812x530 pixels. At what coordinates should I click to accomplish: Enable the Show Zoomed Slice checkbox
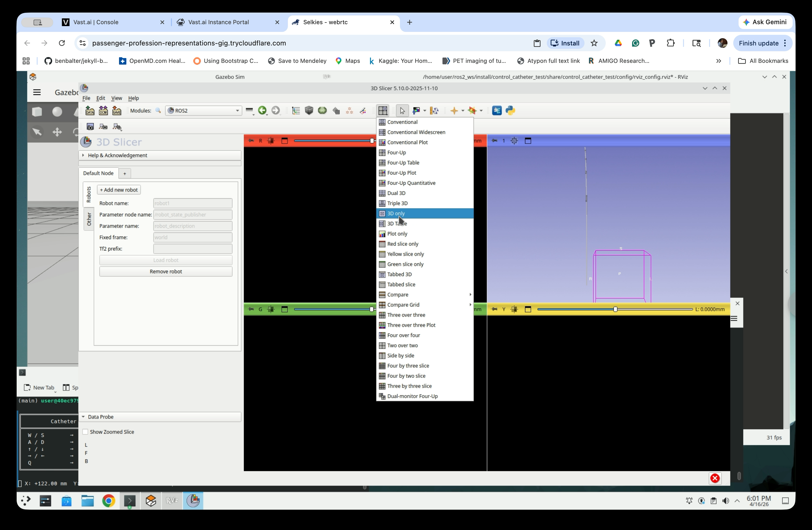click(x=86, y=432)
